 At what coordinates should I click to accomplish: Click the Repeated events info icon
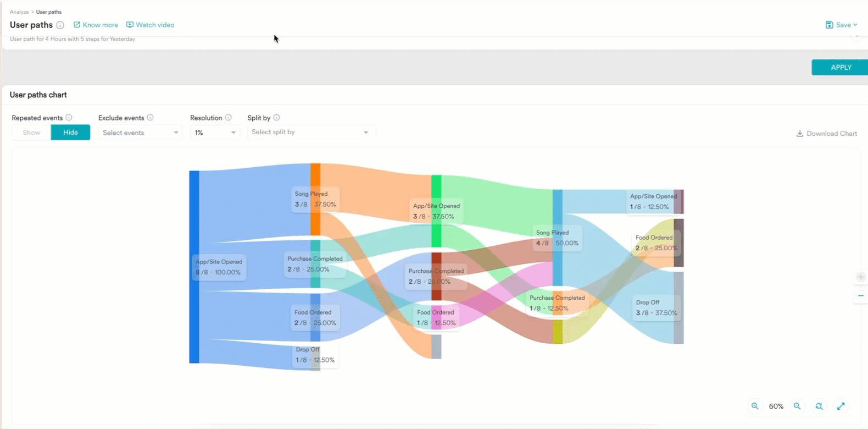coord(69,118)
